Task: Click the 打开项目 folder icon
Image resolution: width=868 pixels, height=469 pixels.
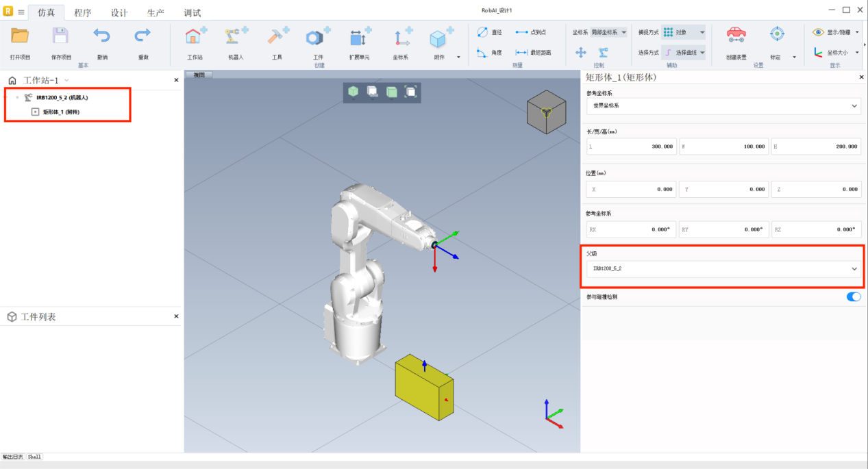Action: point(20,37)
